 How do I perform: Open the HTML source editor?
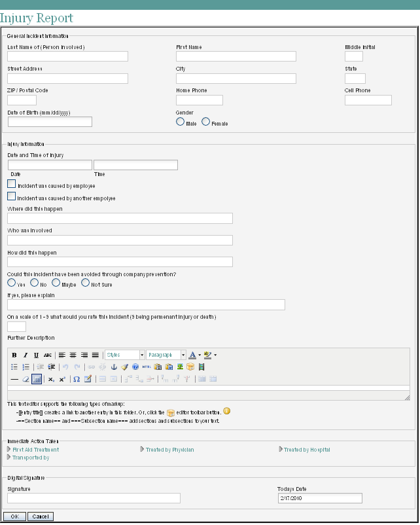pyautogui.click(x=146, y=367)
